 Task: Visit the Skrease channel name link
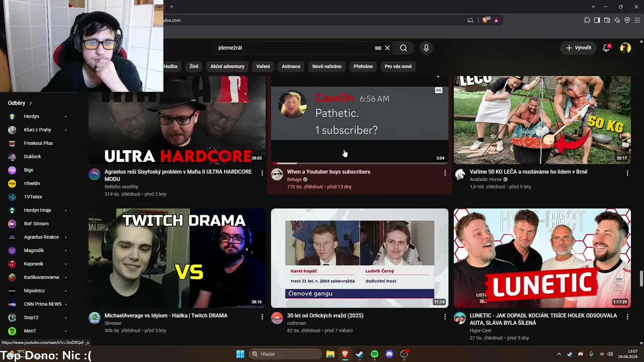pos(113,323)
